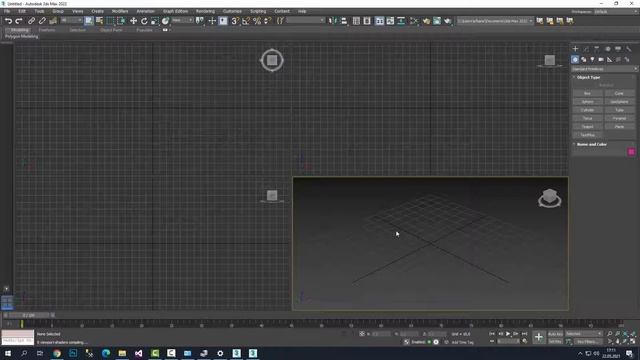Open the Help menu
The image size is (640, 360).
(302, 11)
